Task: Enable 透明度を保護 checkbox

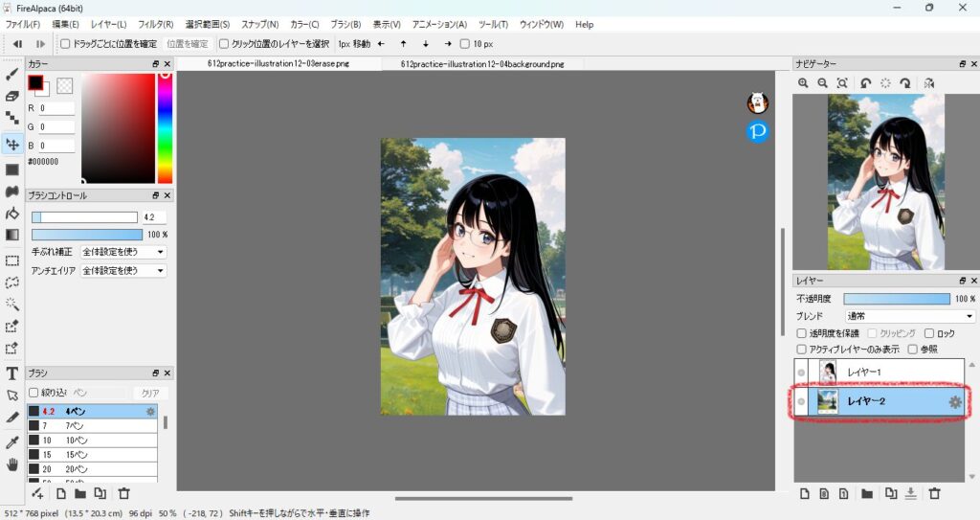Action: click(802, 333)
